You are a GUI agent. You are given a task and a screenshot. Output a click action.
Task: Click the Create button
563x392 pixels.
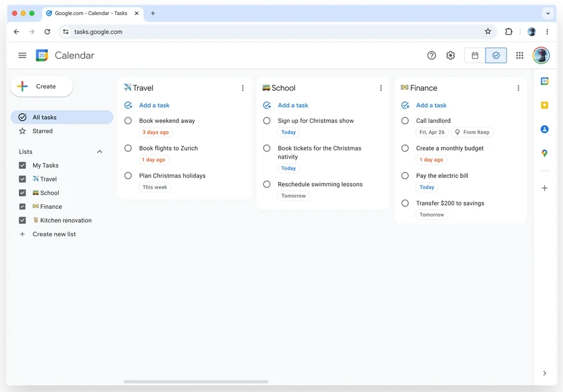(x=42, y=87)
